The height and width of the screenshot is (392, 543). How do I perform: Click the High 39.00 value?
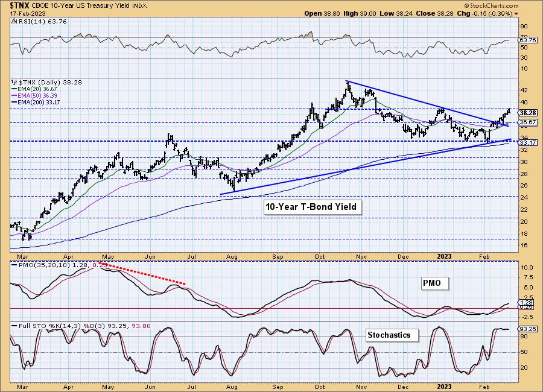(x=360, y=13)
